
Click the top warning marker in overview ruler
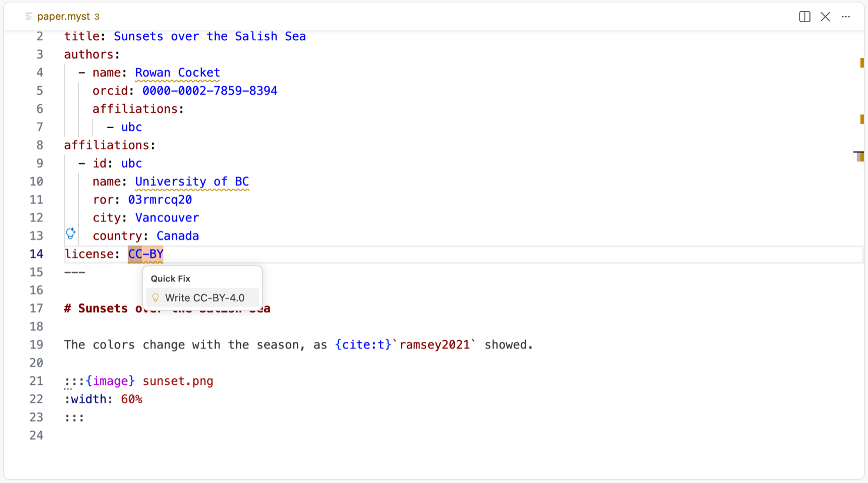click(x=862, y=63)
